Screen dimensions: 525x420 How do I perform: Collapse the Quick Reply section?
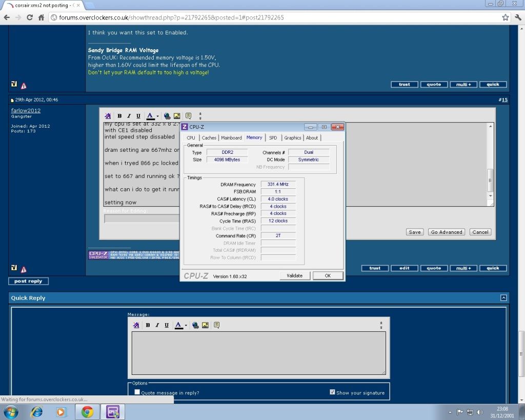503,298
